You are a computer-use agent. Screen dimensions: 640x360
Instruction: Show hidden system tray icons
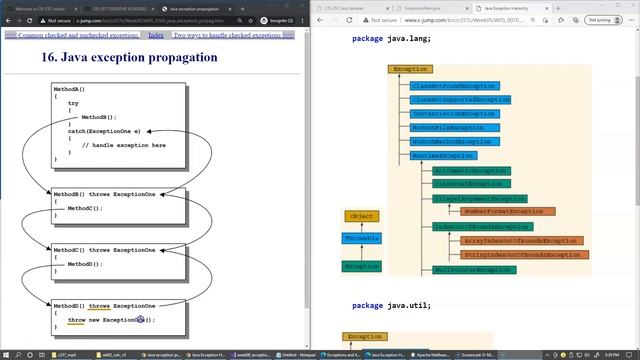[x=547, y=355]
